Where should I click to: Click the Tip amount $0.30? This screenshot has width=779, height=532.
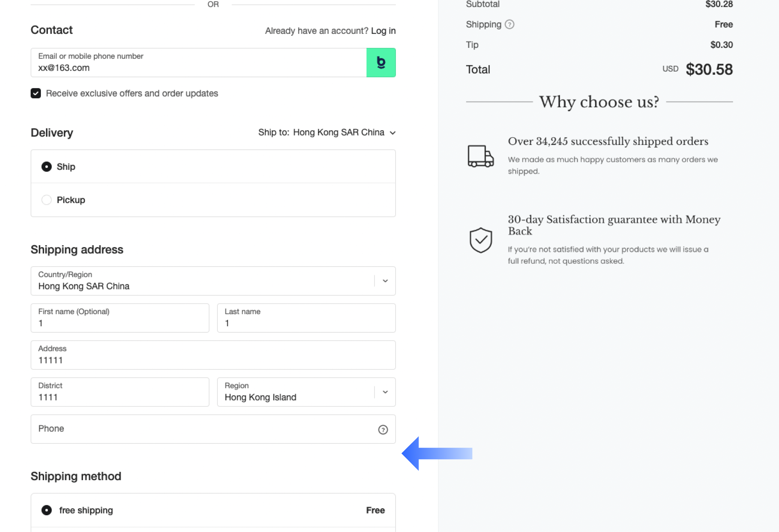click(x=722, y=45)
